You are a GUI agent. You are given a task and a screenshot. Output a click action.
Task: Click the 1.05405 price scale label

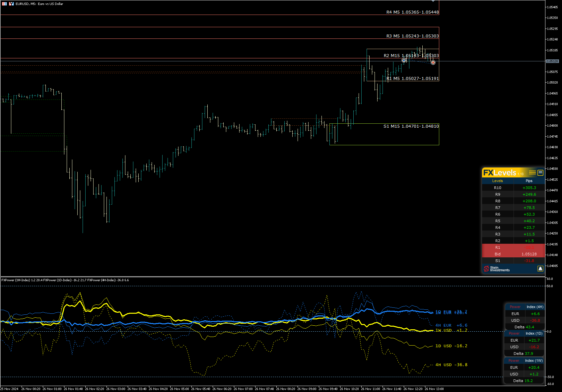pos(552,7)
